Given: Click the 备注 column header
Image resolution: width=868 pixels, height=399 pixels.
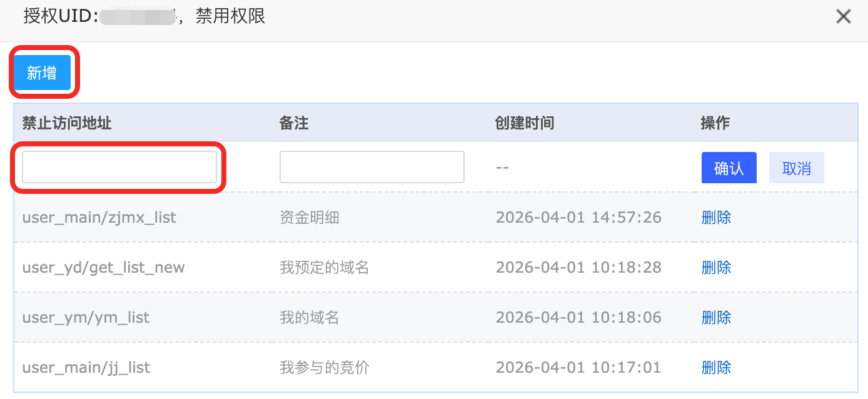Looking at the screenshot, I should 294,123.
